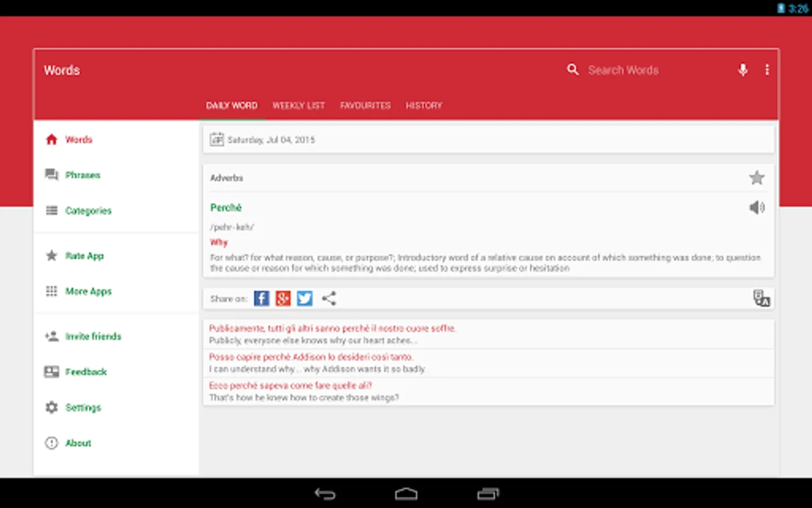The width and height of the screenshot is (812, 508).
Task: Click the Words home icon in sidebar
Action: click(51, 139)
